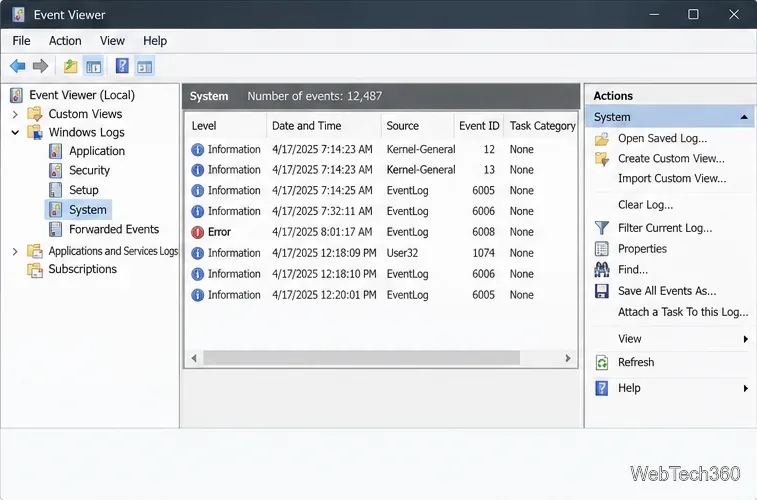757x500 pixels.
Task: Click the blue question mark Help toolbar icon
Action: 122,66
